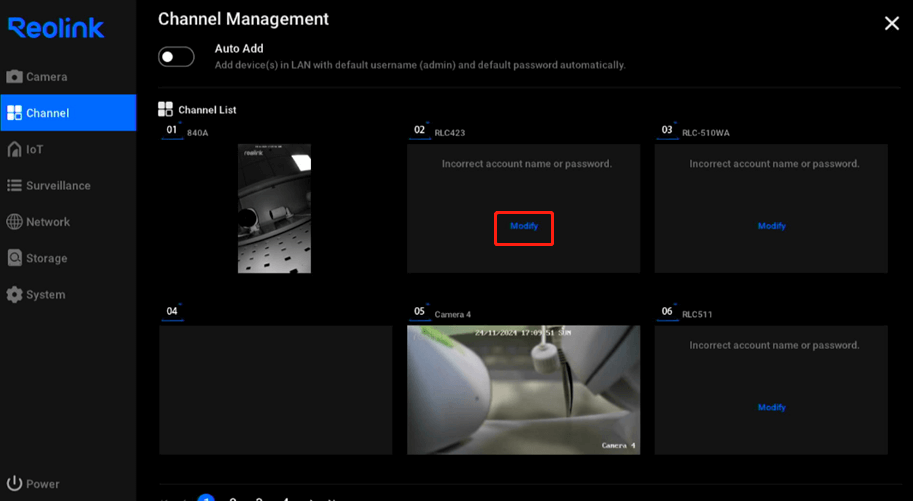Click the Channel List heading text
Image resolution: width=913 pixels, height=501 pixels.
click(207, 110)
